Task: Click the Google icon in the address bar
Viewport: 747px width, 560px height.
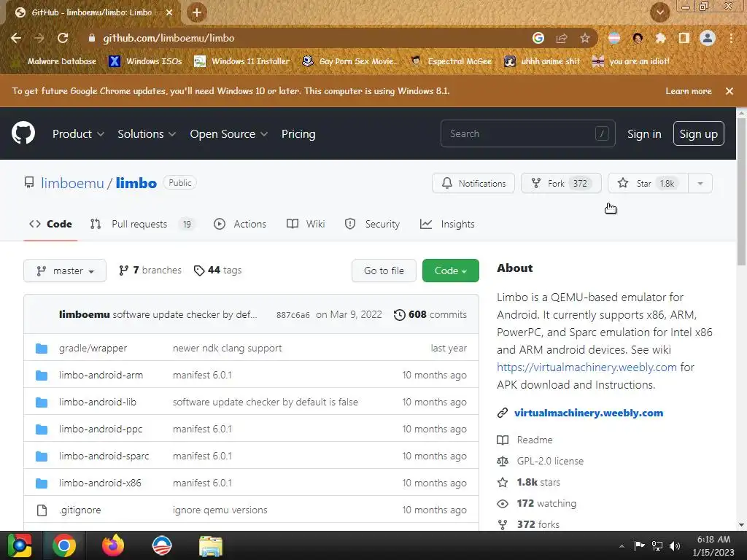Action: click(x=538, y=38)
